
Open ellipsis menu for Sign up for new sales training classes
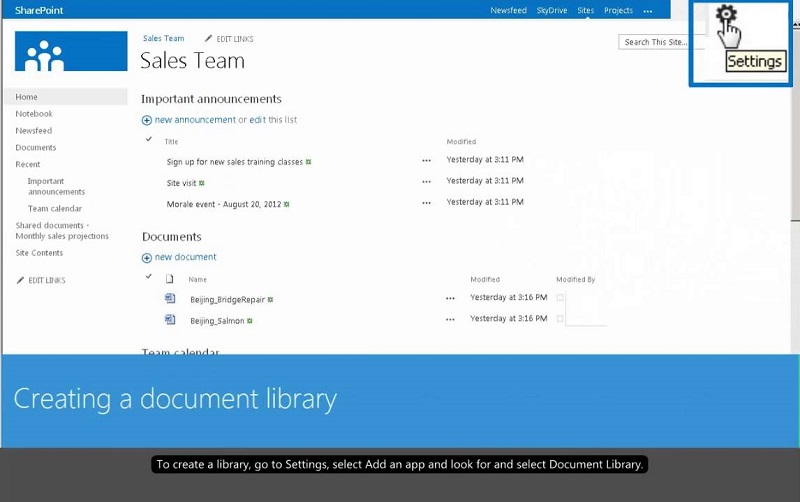(x=427, y=160)
